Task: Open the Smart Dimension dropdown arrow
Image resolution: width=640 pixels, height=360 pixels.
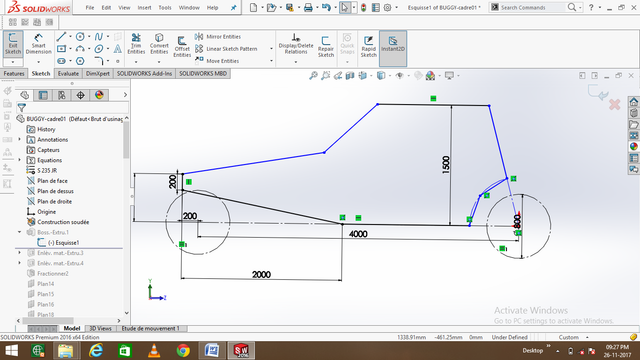Action: tap(38, 62)
